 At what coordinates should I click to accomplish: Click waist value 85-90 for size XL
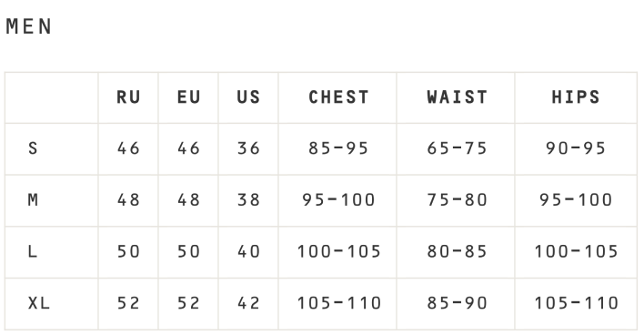tap(457, 303)
